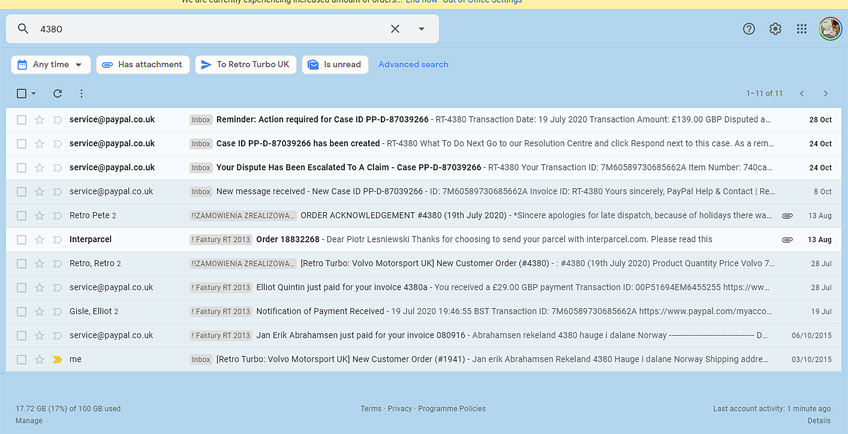This screenshot has height=434, width=848.
Task: Show search options dropdown arrow
Action: (422, 29)
